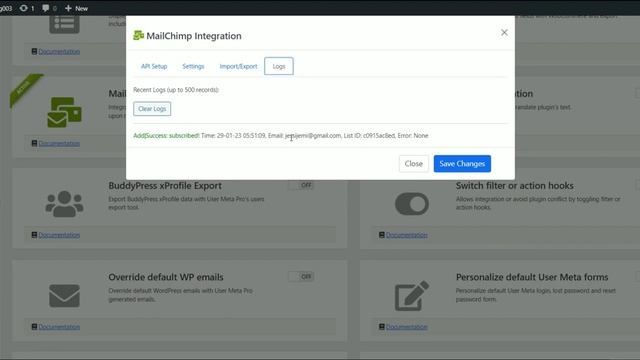Click the document icon beside Override emails Documentation link
Viewport: 640px width, 360px height.
pyautogui.click(x=34, y=327)
